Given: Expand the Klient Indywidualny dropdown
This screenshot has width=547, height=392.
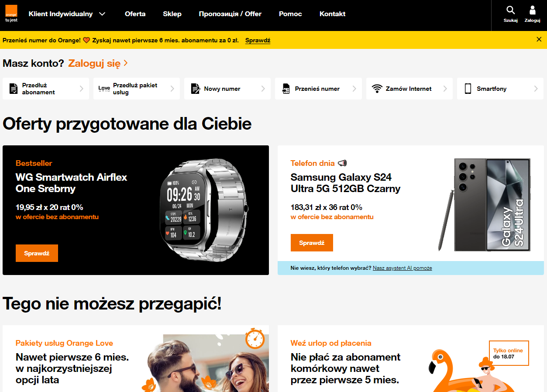Looking at the screenshot, I should 102,14.
